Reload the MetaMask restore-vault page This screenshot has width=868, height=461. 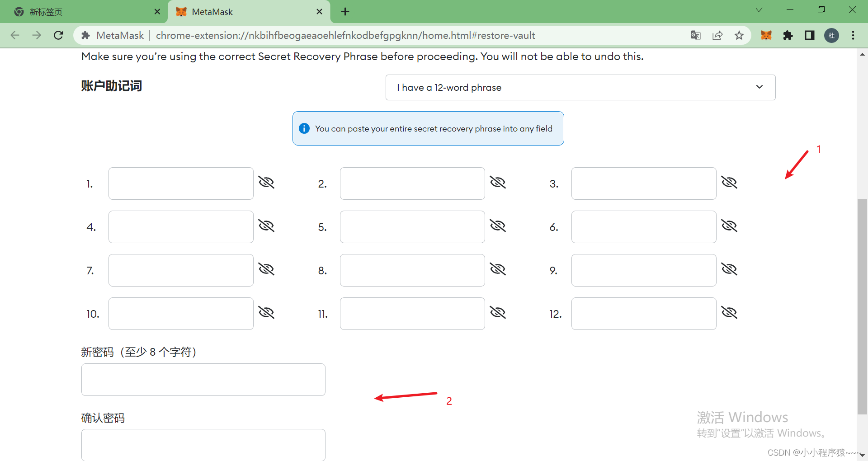[58, 35]
